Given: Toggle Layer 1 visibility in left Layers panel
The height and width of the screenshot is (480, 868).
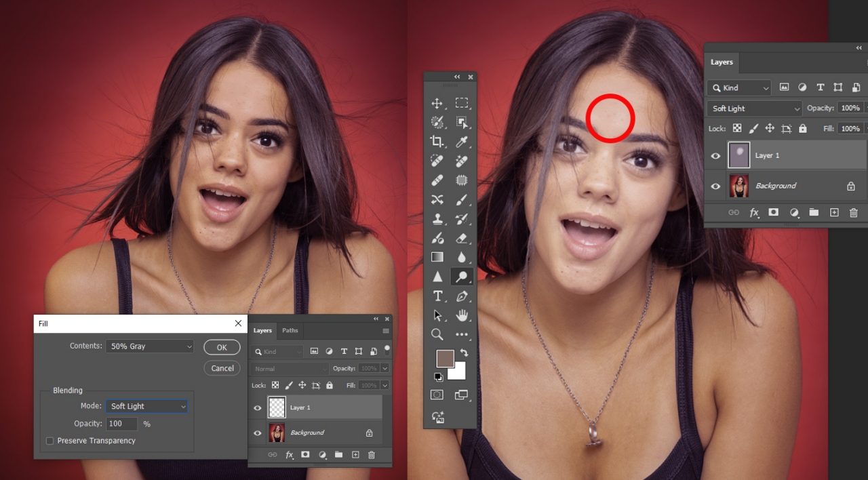Looking at the screenshot, I should [258, 407].
